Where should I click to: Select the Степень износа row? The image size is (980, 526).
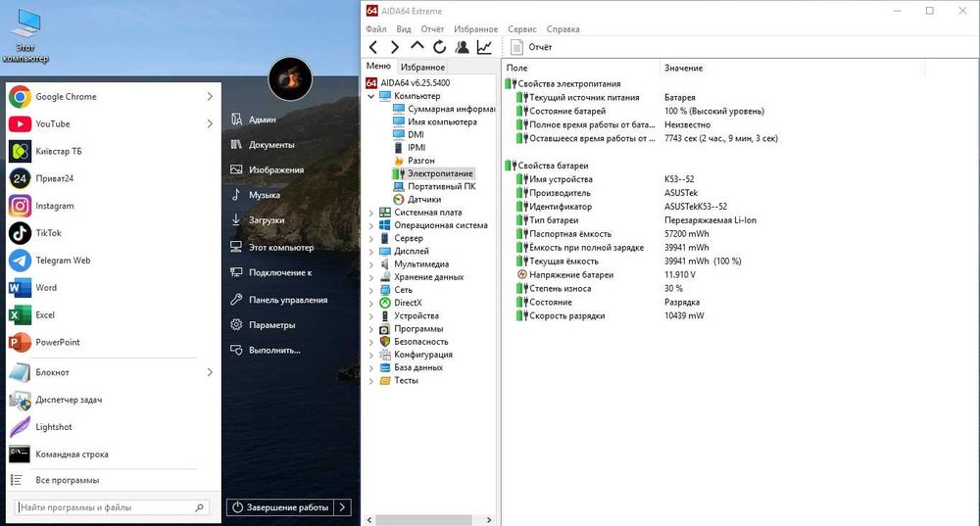point(599,289)
